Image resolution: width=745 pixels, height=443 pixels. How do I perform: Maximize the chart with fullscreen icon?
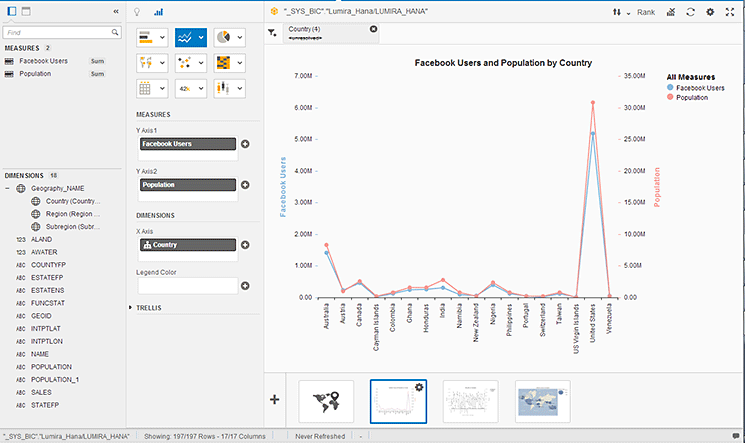click(730, 12)
